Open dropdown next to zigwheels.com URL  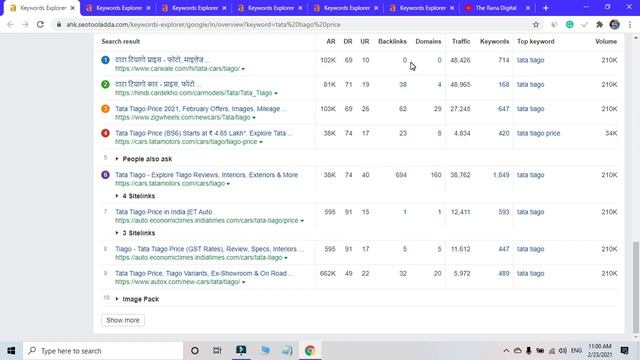coord(254,118)
